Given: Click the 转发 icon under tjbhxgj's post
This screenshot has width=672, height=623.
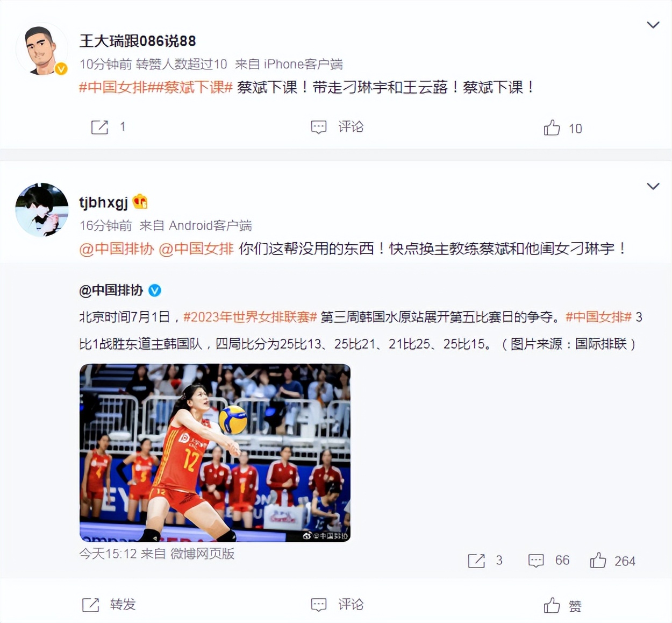Looking at the screenshot, I should click(90, 605).
